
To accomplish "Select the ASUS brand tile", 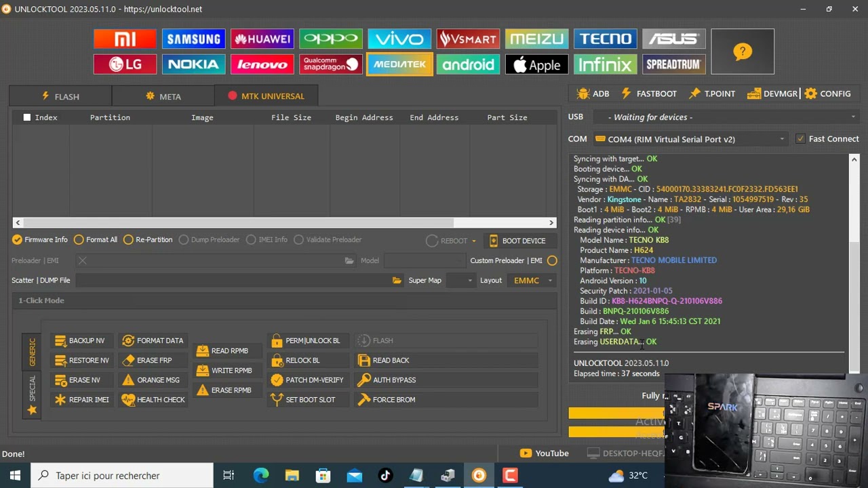I will (674, 39).
